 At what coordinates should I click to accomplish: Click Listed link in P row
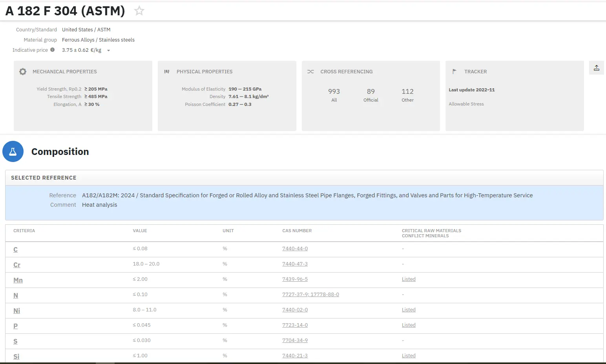(x=409, y=325)
